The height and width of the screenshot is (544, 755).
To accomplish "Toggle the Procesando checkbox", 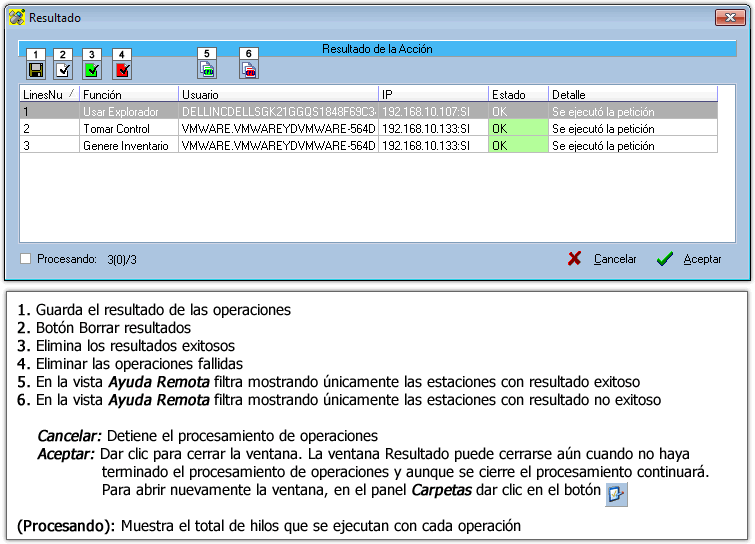I will 26,259.
